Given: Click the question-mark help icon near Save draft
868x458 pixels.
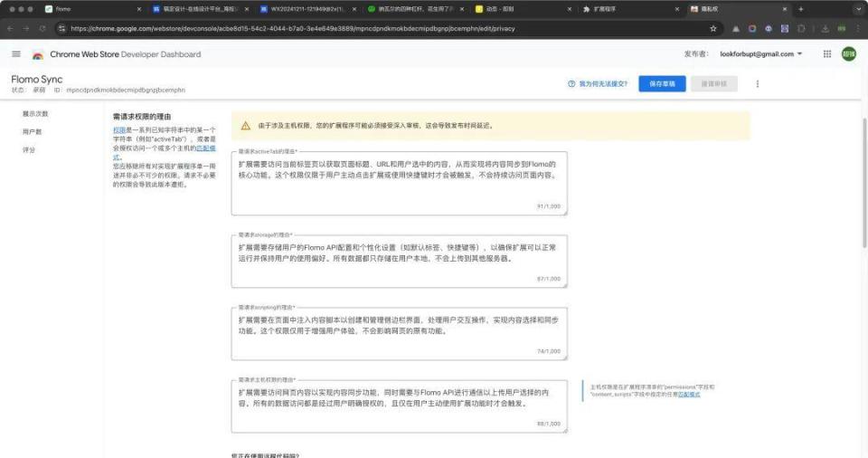Looking at the screenshot, I should tap(571, 84).
